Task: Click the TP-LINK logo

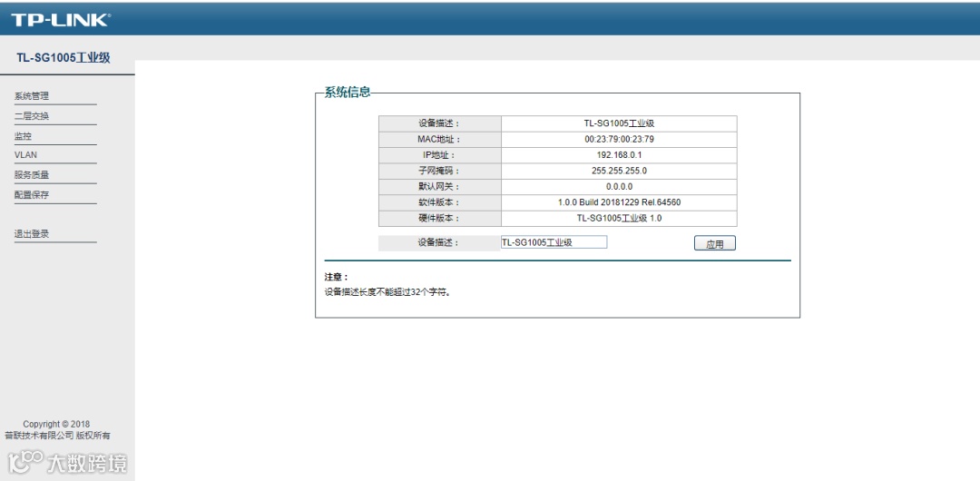Action: [61, 20]
